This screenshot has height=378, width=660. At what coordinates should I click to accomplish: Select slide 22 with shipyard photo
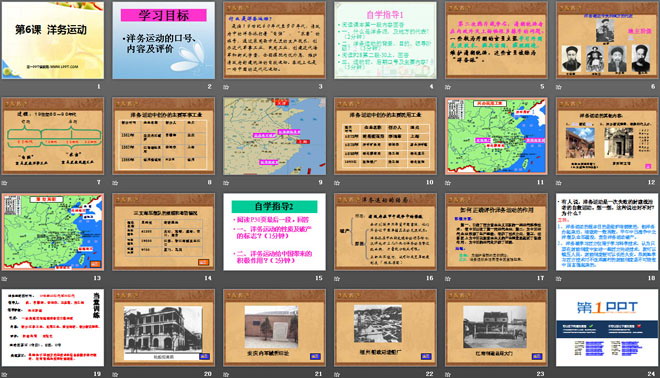(385, 327)
